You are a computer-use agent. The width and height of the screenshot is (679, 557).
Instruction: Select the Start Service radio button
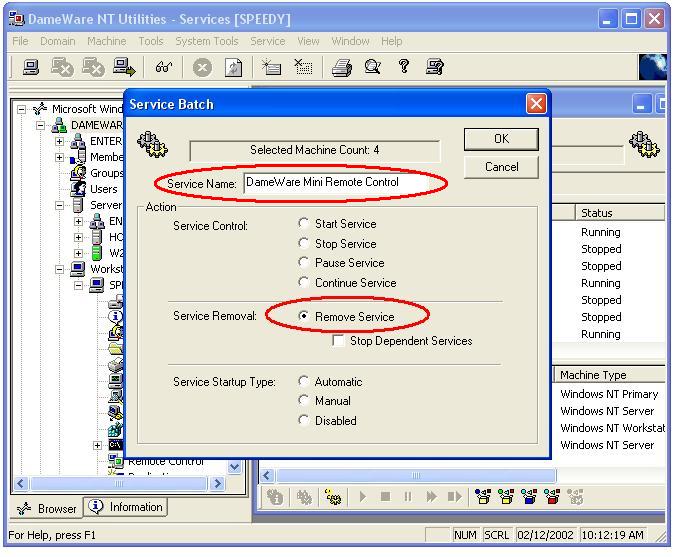(304, 223)
